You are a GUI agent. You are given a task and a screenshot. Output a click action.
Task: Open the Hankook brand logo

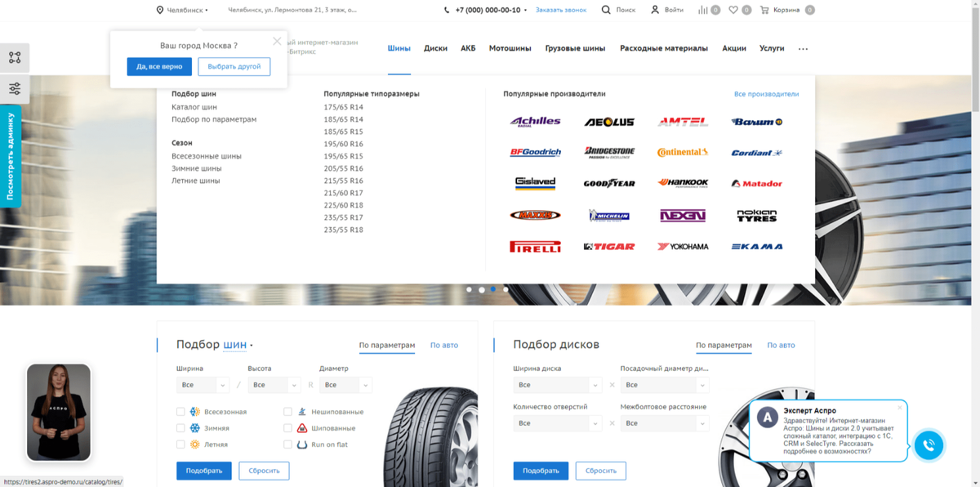[683, 184]
